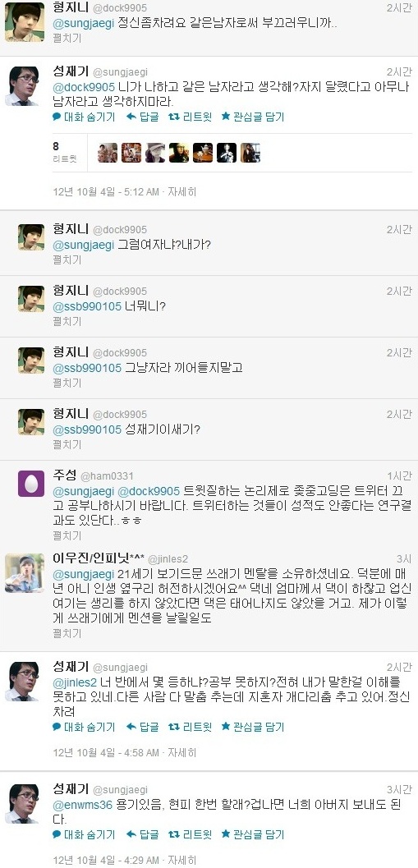The image size is (418, 868).
Task: Click the purple egg avatar of 주성
Action: pyautogui.click(x=31, y=483)
